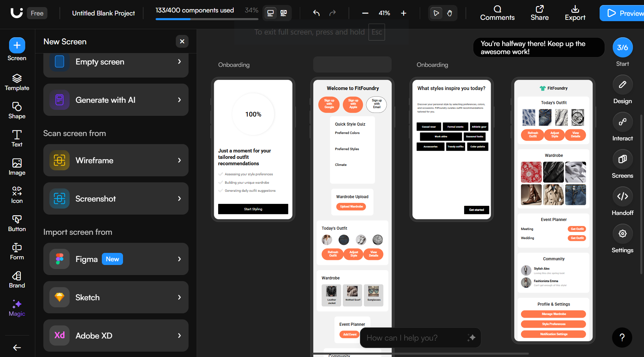Click the Free plan badge
The image size is (644, 357).
coord(37,13)
